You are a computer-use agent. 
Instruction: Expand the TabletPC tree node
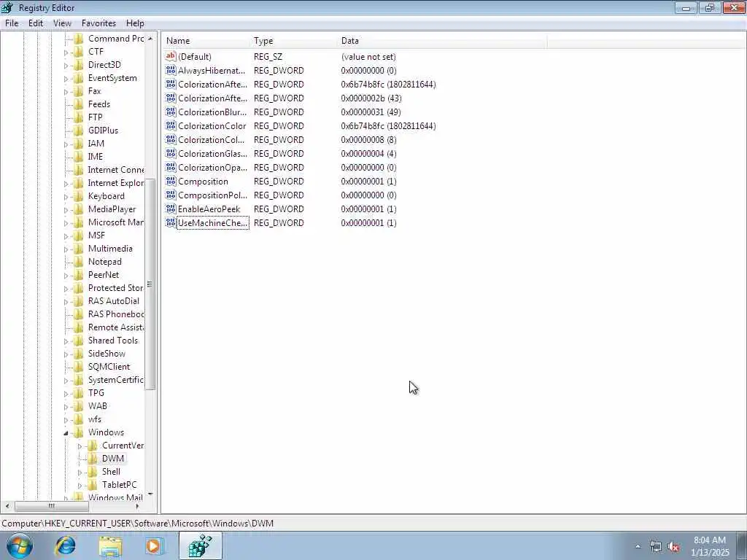pos(80,485)
